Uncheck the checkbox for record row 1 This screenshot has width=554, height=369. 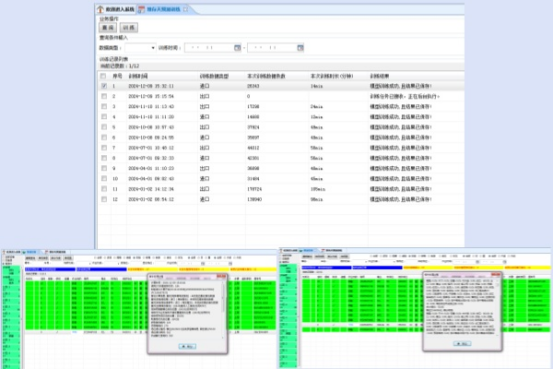click(104, 86)
